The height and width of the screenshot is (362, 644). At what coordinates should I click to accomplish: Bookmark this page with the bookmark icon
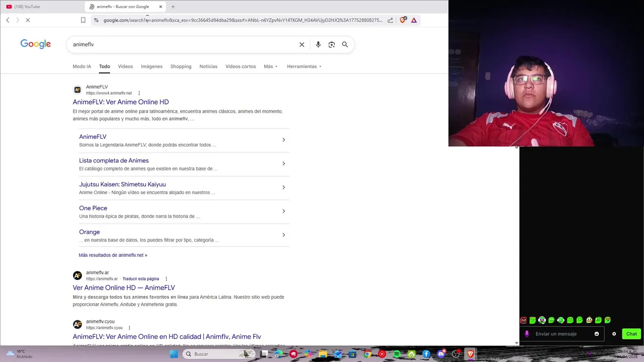click(x=83, y=20)
